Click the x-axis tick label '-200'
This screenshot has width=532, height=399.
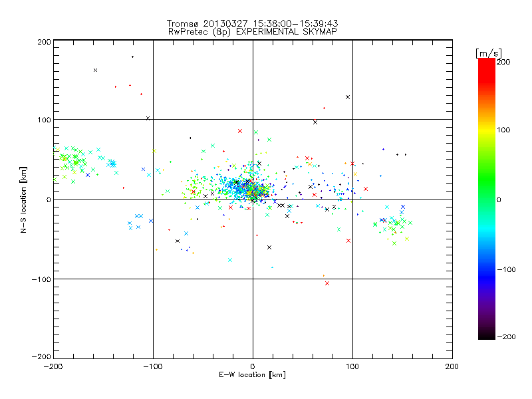[53, 366]
